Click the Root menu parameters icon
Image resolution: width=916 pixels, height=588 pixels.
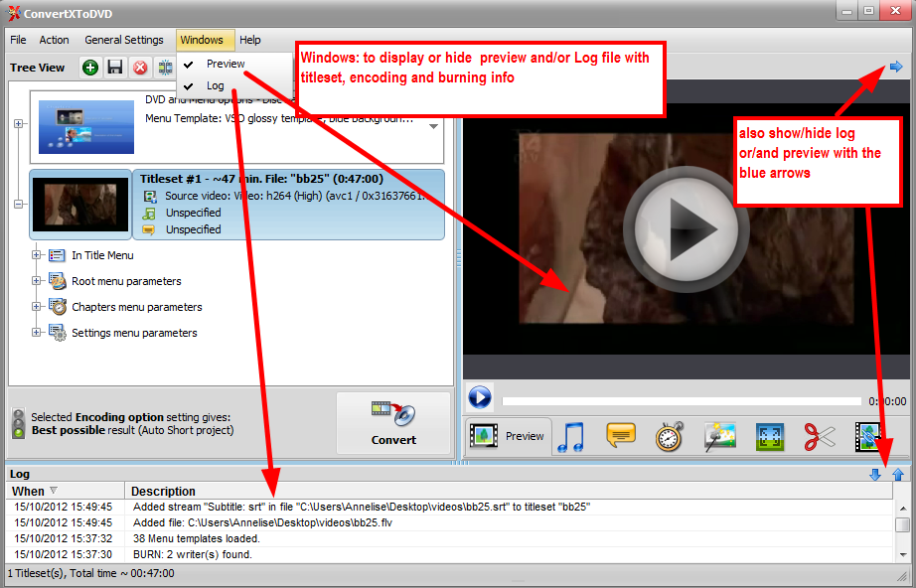coord(58,281)
